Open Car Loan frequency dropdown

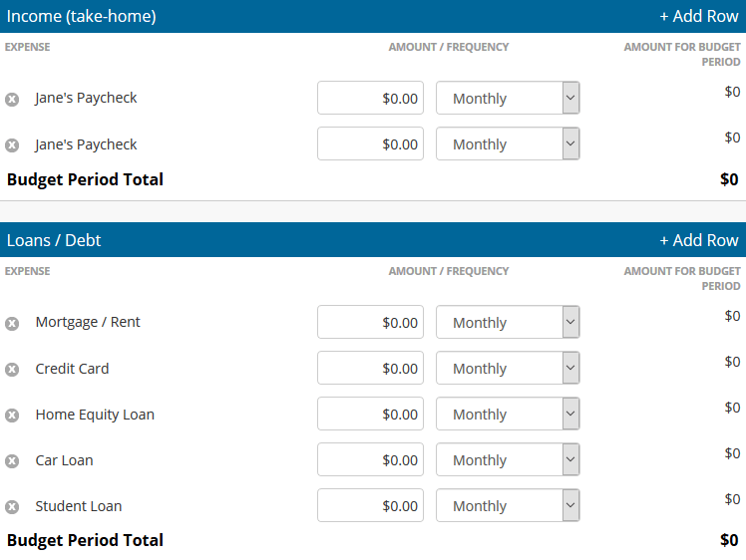click(x=508, y=459)
